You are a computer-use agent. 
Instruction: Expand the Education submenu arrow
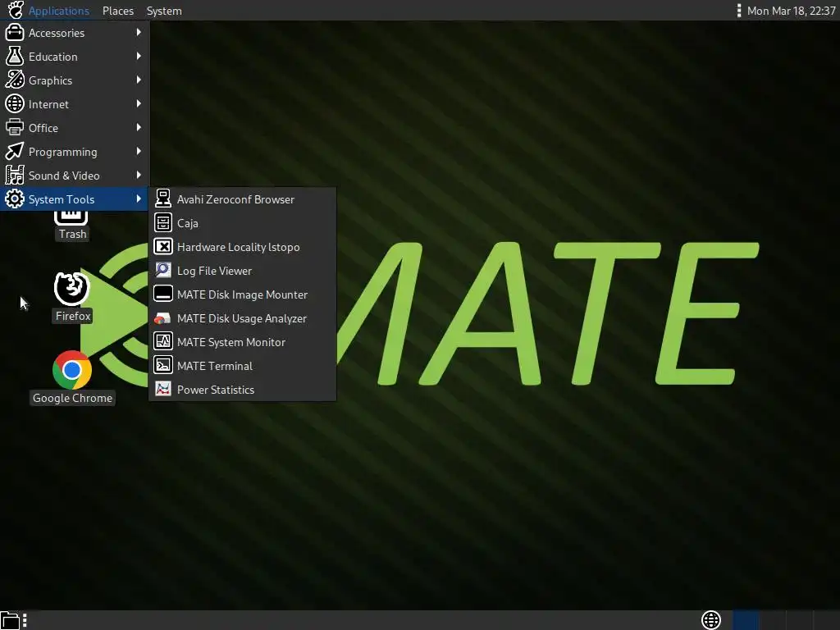(x=139, y=56)
